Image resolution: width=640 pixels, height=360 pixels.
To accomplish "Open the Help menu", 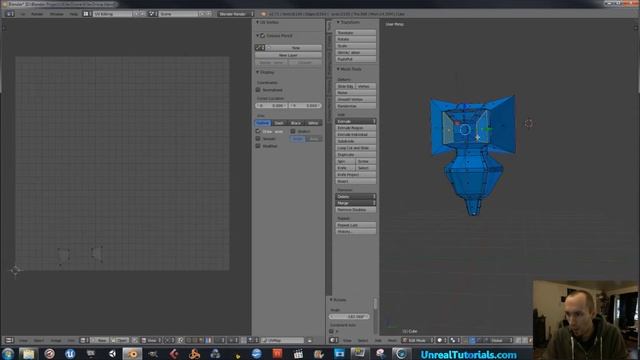I will tap(73, 14).
